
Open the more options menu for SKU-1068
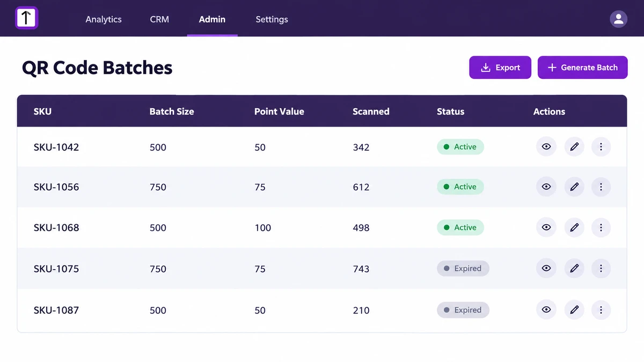click(601, 227)
